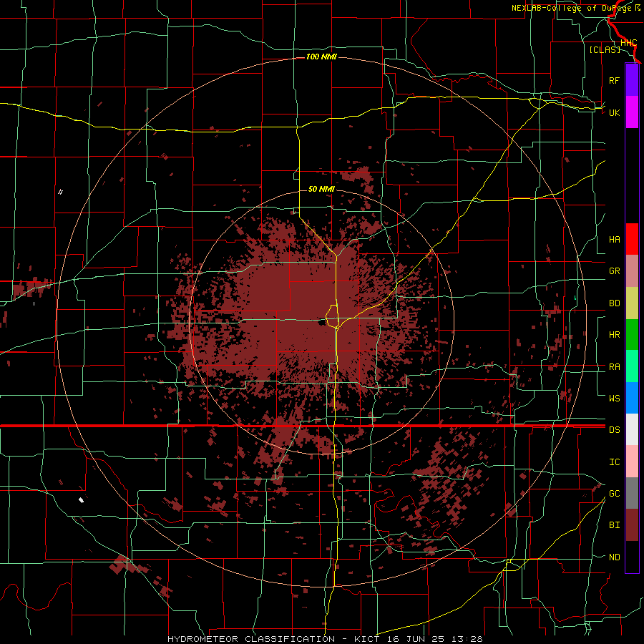Click the HYDROMETEOR CLASSIFICATION caption text
This screenshot has height=644, width=644.
pyautogui.click(x=251, y=639)
